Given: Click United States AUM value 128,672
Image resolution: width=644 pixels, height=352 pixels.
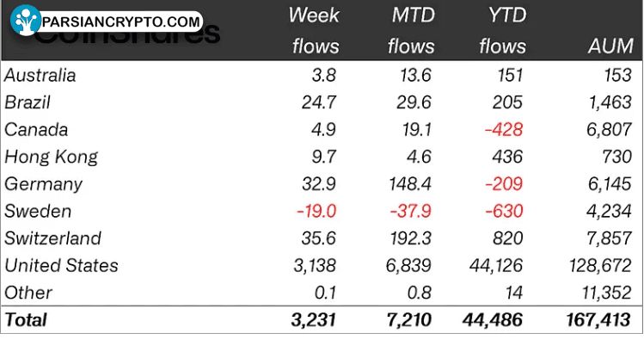Looking at the screenshot, I should [x=600, y=266].
